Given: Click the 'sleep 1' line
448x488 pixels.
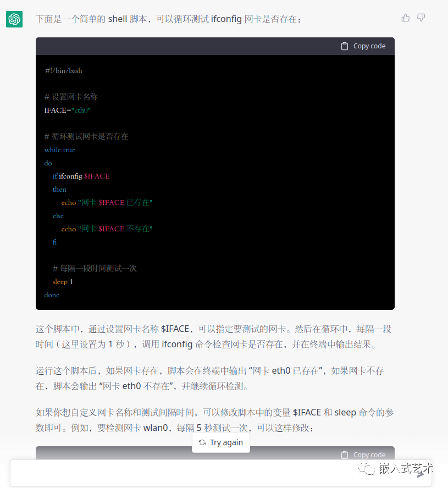Looking at the screenshot, I should 63,282.
